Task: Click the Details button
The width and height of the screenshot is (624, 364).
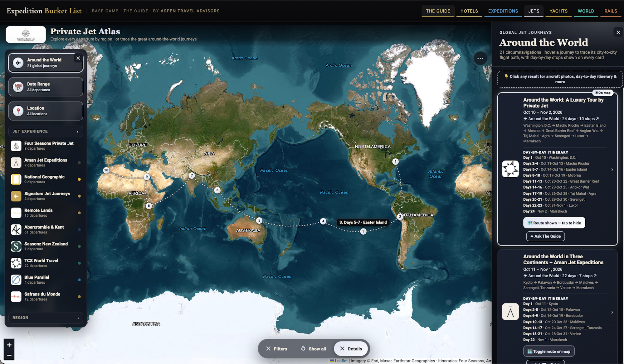Action: coord(351,349)
